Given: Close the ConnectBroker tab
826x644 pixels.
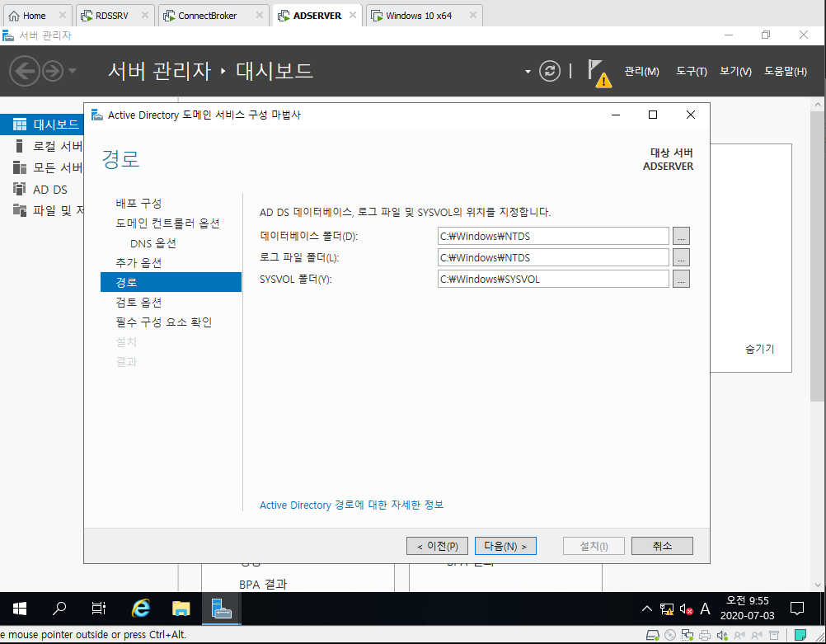Looking at the screenshot, I should [x=259, y=16].
